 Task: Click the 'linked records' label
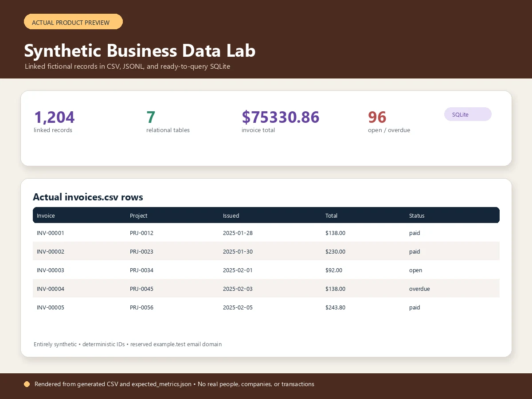pos(53,130)
